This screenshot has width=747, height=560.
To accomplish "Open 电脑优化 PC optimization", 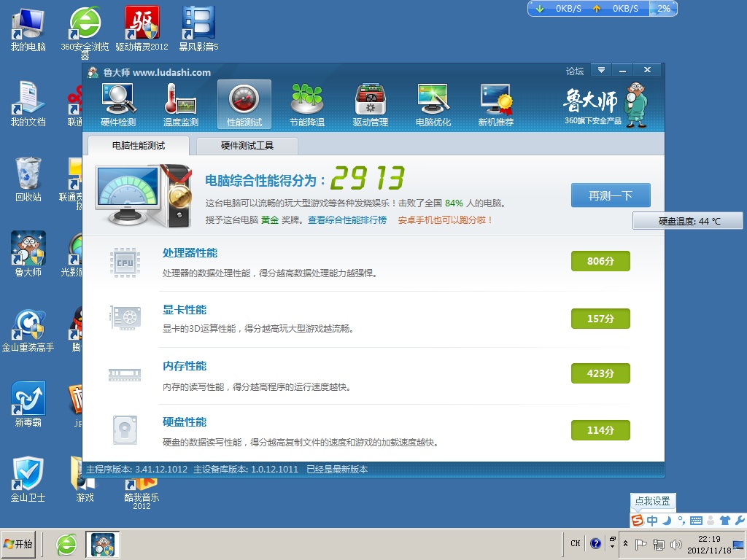I will pyautogui.click(x=434, y=102).
